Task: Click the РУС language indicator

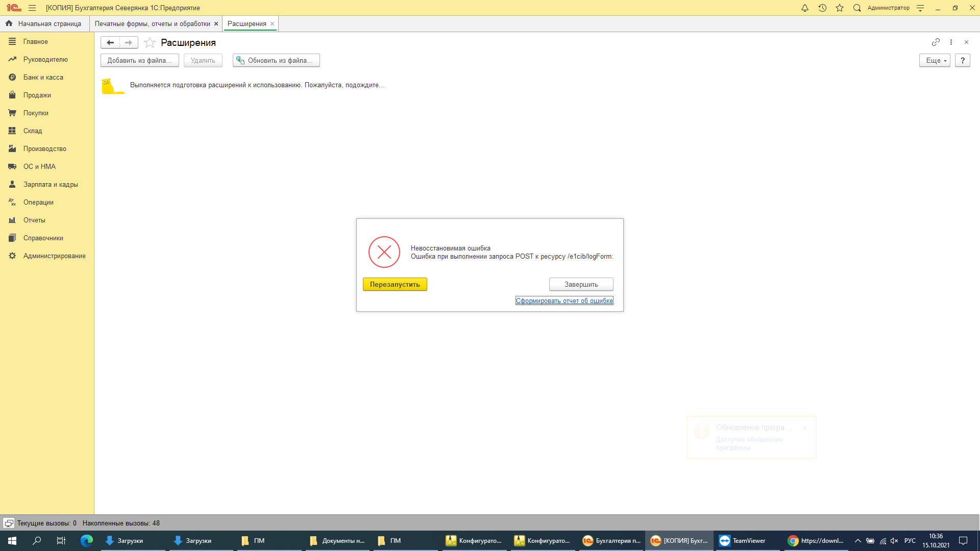Action: [910, 540]
